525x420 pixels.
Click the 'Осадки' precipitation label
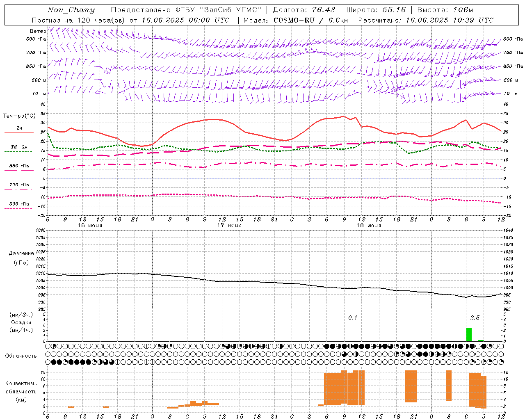[21, 322]
